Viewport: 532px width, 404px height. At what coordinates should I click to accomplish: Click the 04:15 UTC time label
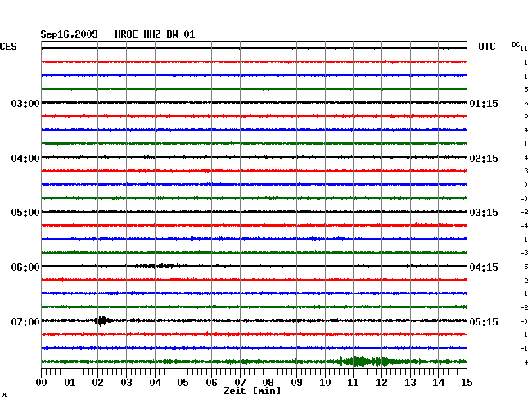(x=484, y=267)
